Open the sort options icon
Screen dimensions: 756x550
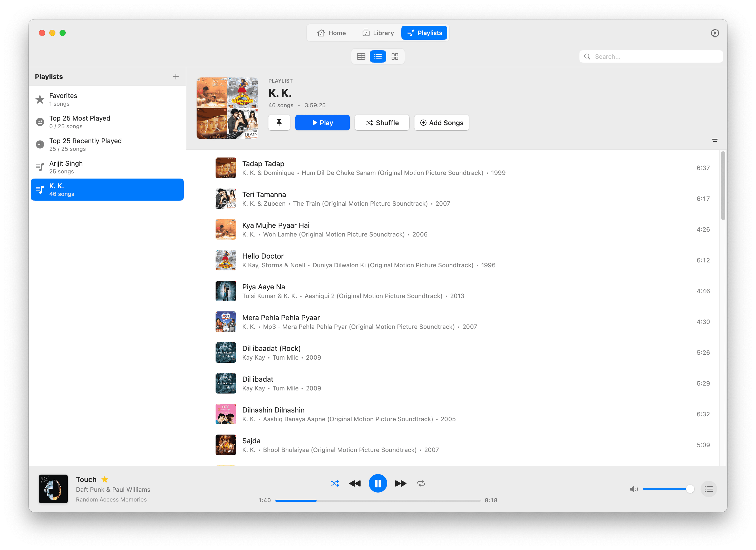tap(715, 140)
